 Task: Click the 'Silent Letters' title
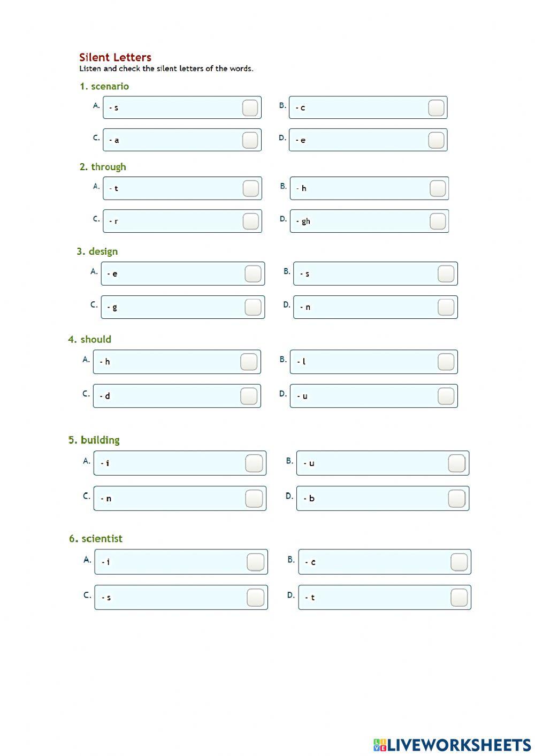(x=115, y=57)
